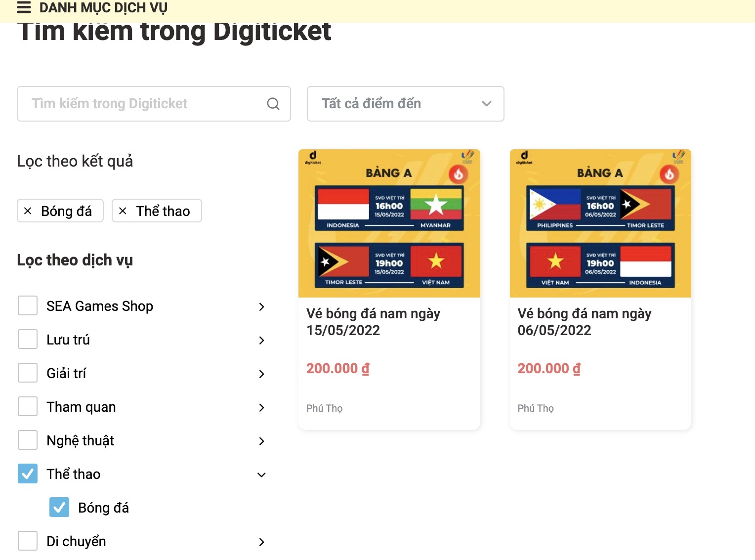Click the 200.000 đ price on 06/05 ticket
755x560 pixels.
coord(548,368)
